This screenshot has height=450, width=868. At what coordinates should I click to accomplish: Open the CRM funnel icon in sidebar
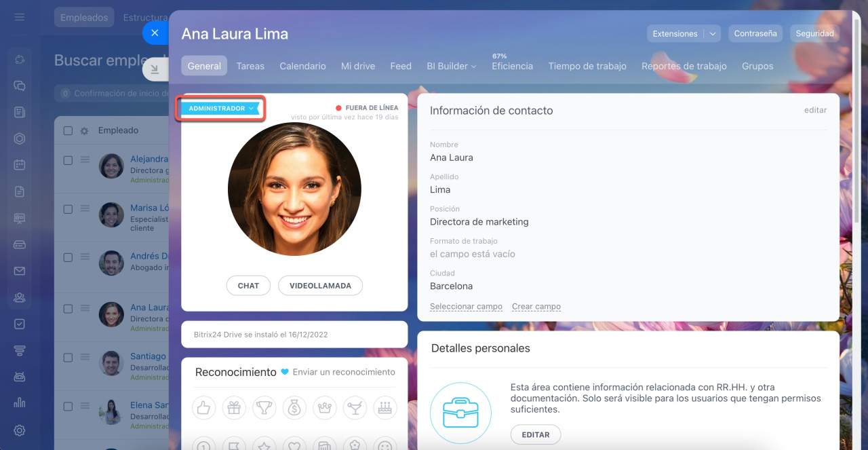pos(19,350)
